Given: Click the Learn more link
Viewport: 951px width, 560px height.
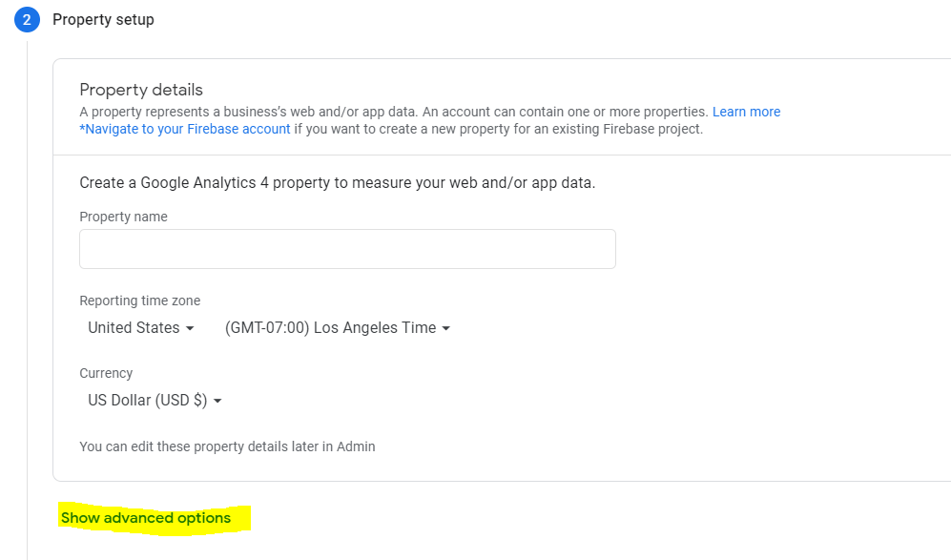Looking at the screenshot, I should (x=746, y=112).
